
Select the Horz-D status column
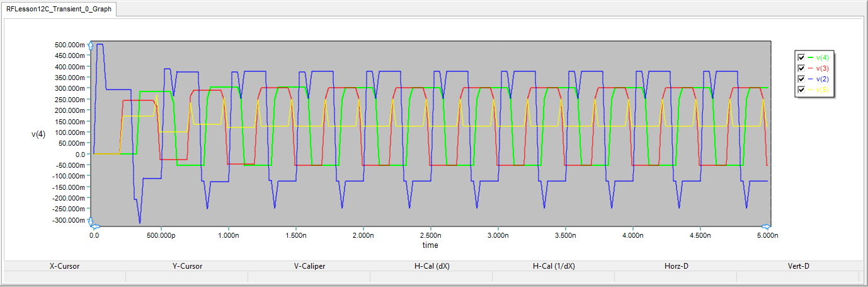click(x=676, y=266)
